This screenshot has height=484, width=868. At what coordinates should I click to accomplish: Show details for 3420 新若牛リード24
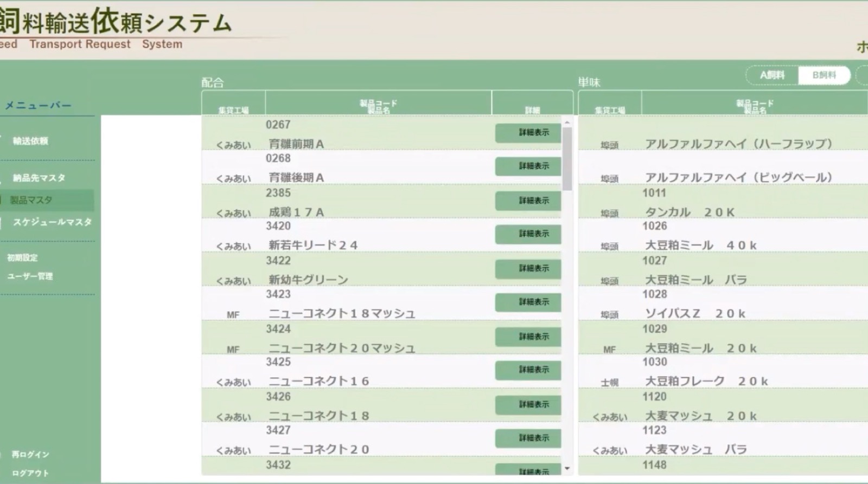click(528, 234)
